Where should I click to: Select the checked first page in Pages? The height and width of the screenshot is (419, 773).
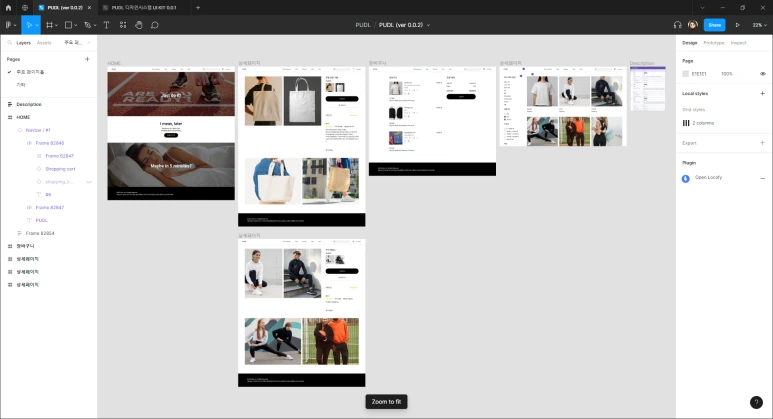pos(30,72)
